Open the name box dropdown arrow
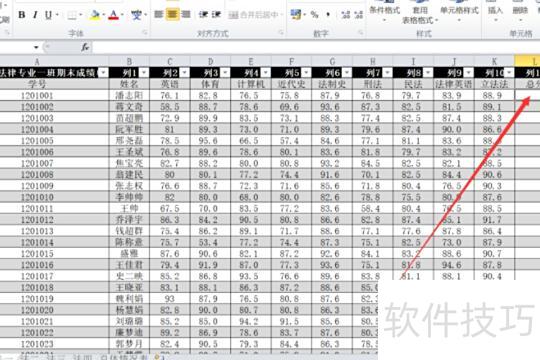540x360 pixels. [x=36, y=47]
